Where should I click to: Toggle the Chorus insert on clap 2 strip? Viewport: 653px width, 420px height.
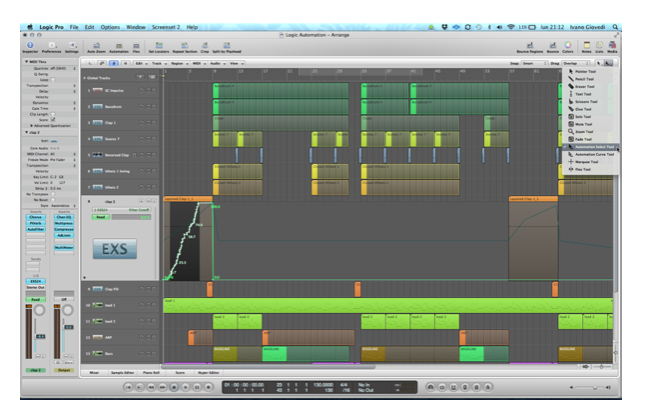[x=35, y=217]
